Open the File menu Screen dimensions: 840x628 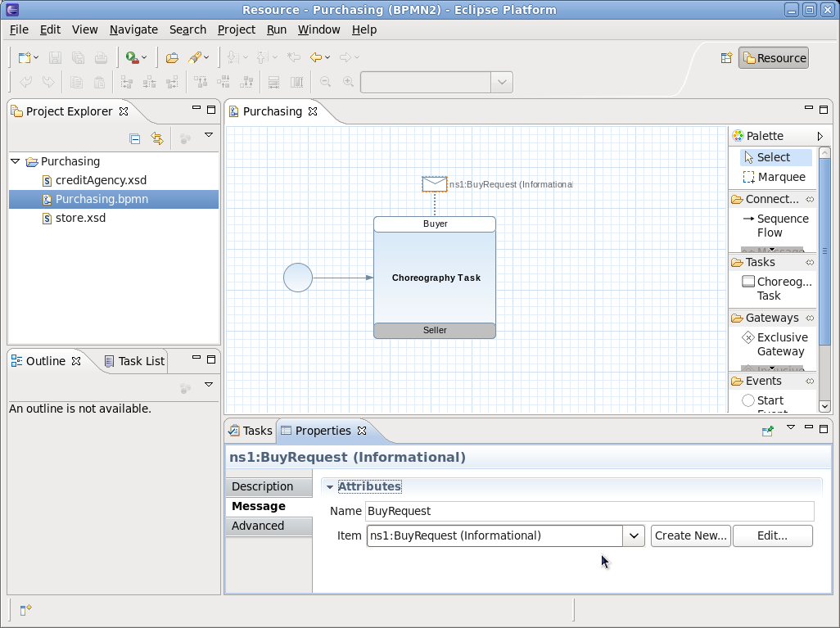(x=19, y=30)
